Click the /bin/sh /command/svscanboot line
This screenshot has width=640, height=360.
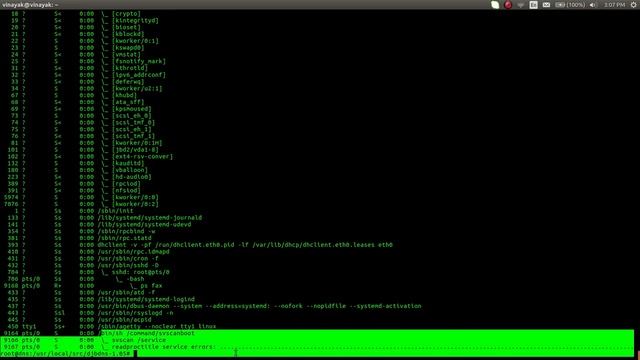[x=99, y=333]
